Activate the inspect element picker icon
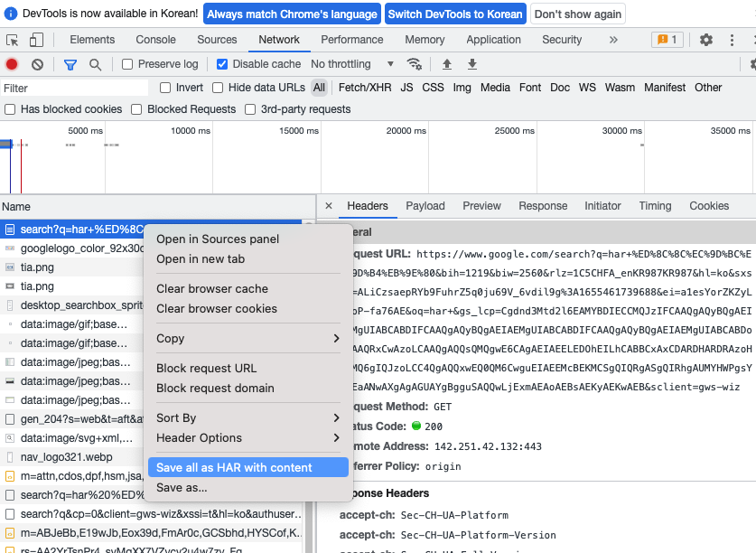This screenshot has width=756, height=553. click(x=12, y=40)
